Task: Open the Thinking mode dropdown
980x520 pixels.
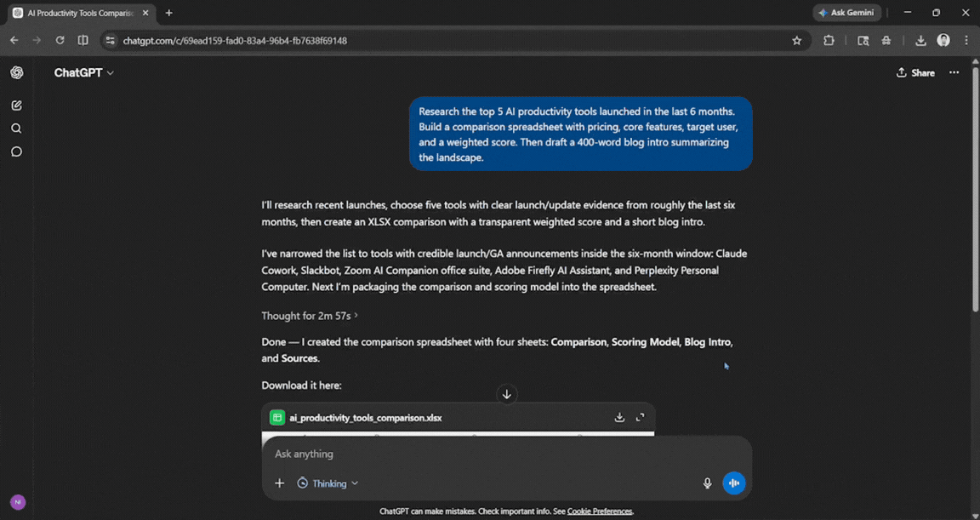Action: click(328, 483)
